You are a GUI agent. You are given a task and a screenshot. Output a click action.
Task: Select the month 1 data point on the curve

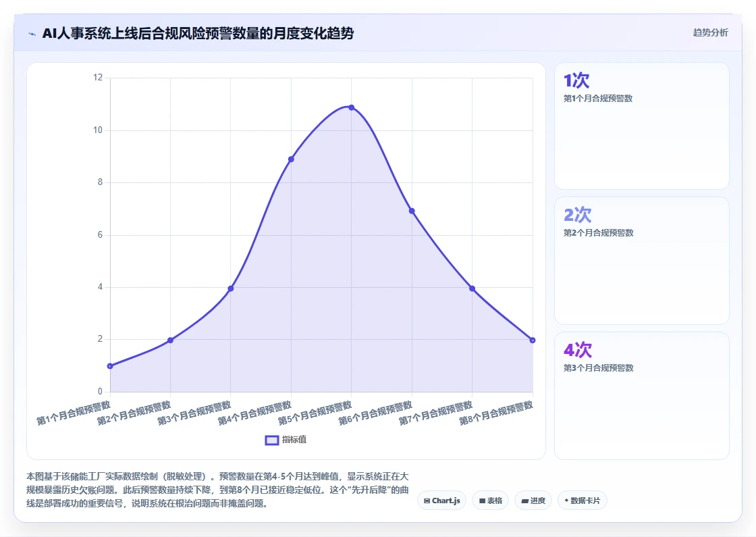click(x=111, y=366)
